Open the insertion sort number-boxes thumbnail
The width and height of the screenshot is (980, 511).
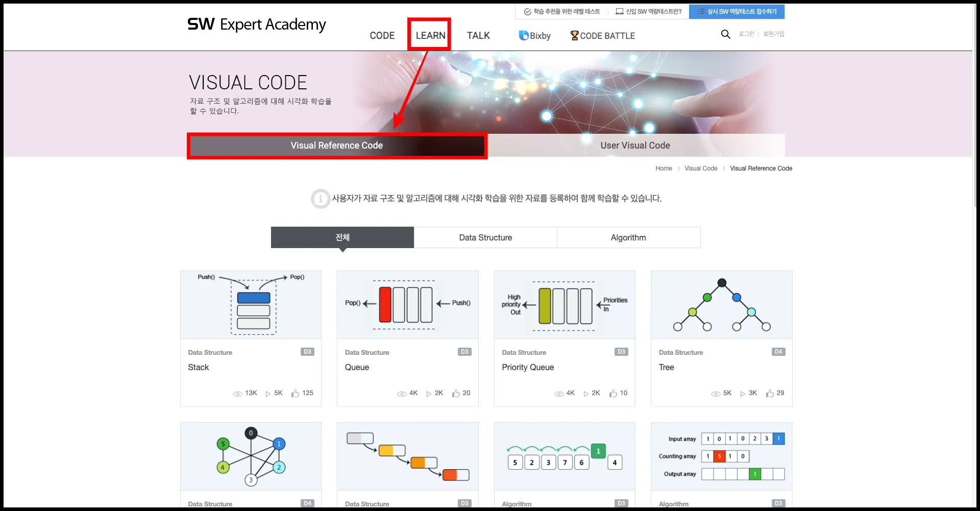(x=565, y=456)
